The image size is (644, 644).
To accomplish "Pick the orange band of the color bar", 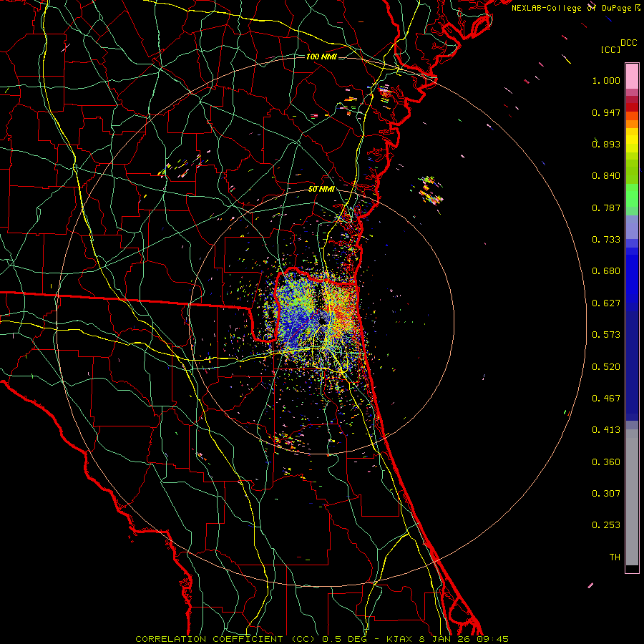I will point(632,124).
